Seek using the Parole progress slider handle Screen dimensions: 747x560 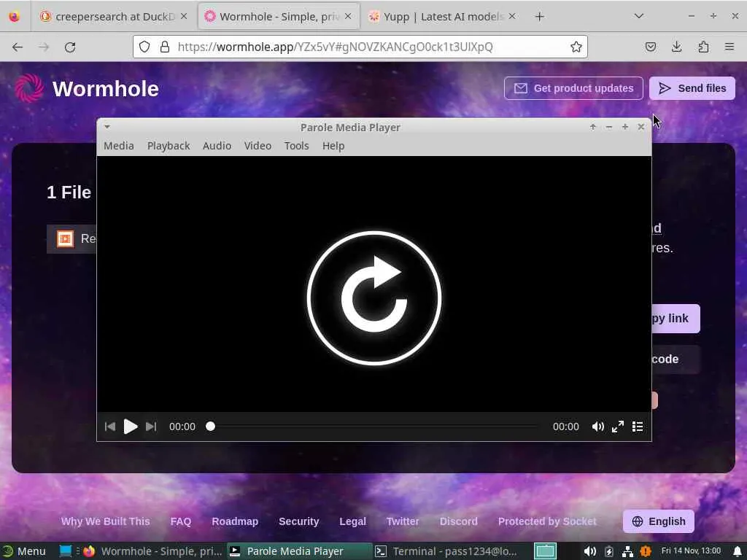pyautogui.click(x=210, y=426)
